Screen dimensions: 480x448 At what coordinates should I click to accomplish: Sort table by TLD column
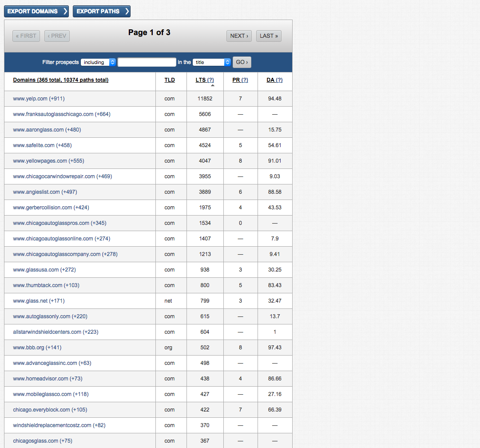pos(170,80)
